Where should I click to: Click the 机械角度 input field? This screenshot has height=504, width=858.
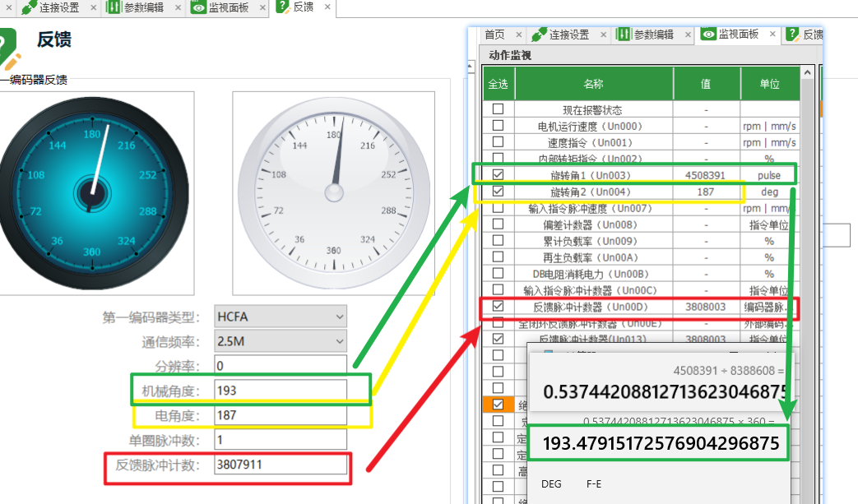[x=281, y=391]
